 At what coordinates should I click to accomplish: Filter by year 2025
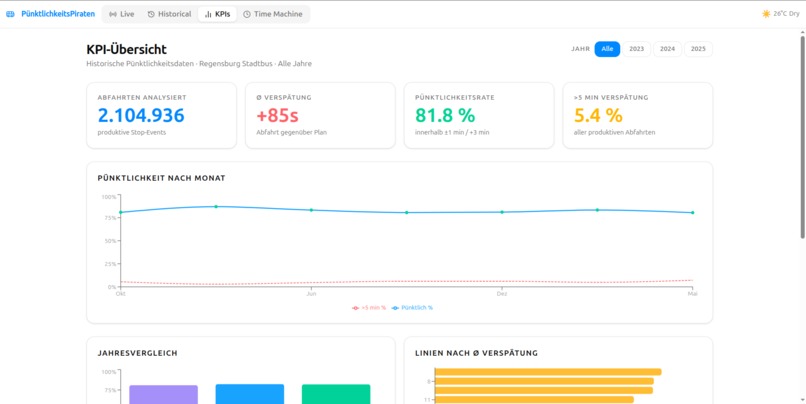pos(698,49)
